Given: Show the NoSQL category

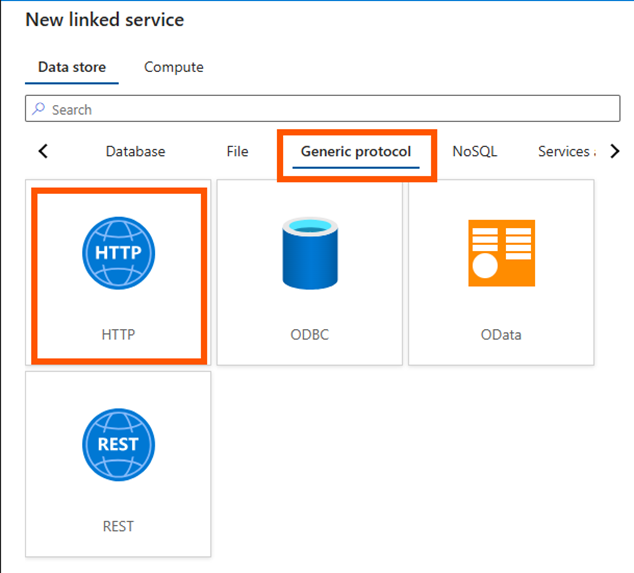Looking at the screenshot, I should tap(474, 152).
